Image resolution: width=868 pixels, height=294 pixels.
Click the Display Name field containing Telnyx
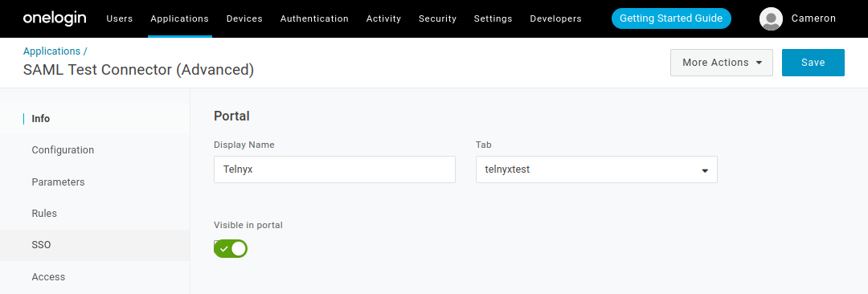tap(334, 169)
